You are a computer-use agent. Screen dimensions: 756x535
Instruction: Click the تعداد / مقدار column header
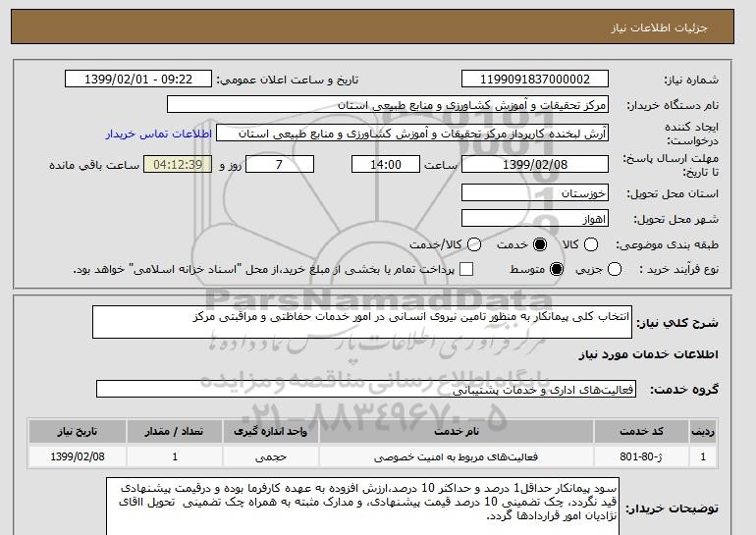(x=175, y=431)
